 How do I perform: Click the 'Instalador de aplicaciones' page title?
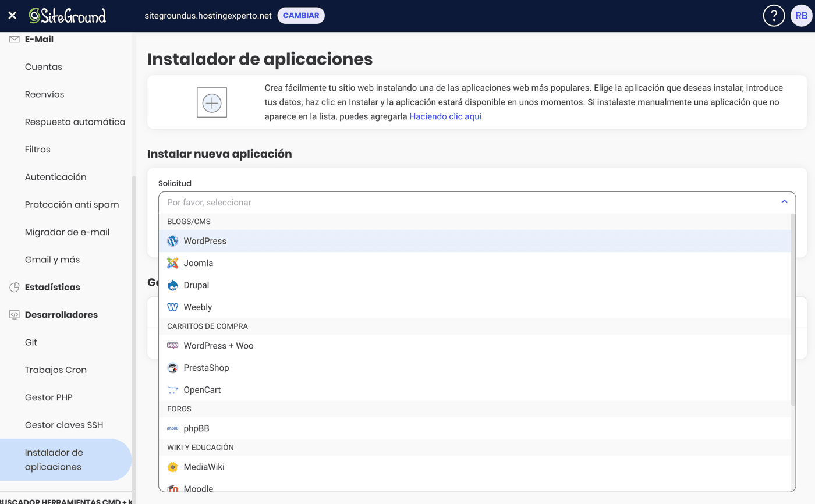tap(260, 59)
